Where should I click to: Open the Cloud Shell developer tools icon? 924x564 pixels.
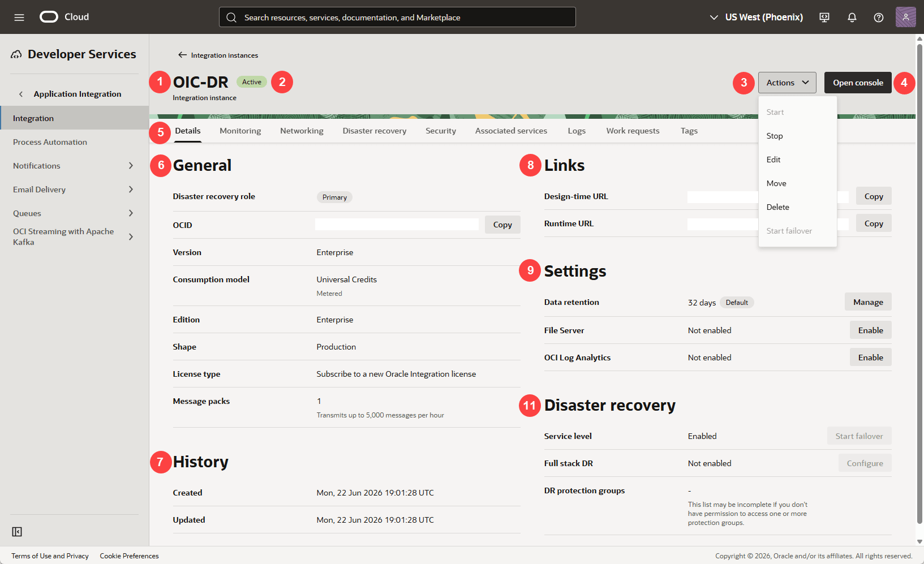(824, 17)
